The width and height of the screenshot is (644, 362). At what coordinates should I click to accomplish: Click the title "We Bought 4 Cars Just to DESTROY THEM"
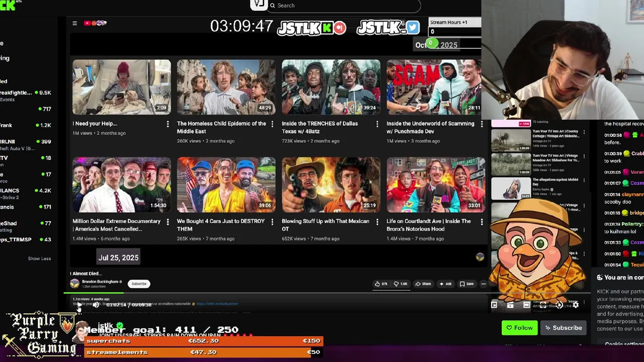221,225
